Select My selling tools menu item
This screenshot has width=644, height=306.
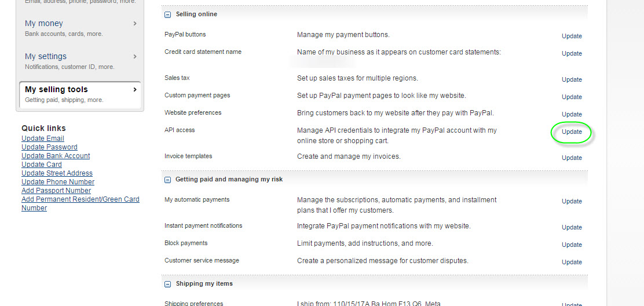(80, 94)
